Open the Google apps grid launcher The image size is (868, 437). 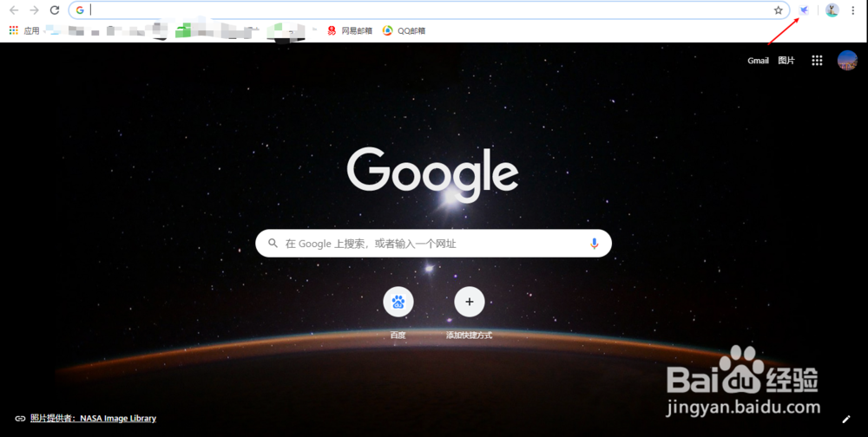[817, 61]
